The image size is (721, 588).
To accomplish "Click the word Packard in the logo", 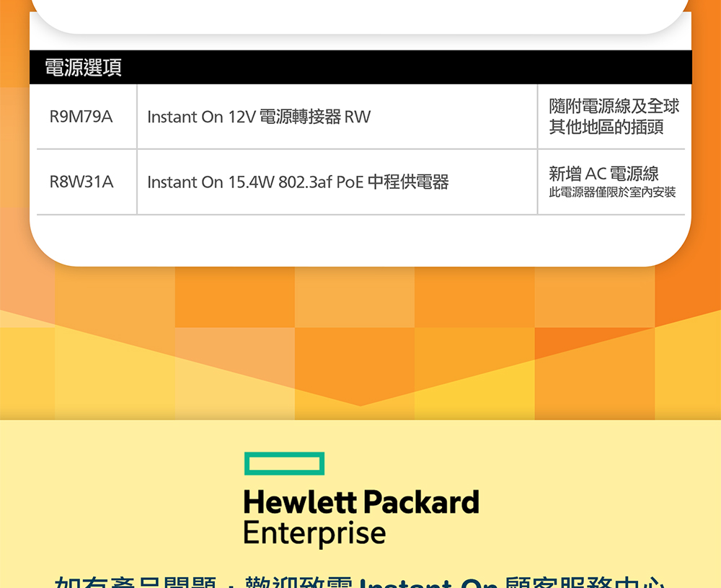I will point(421,502).
